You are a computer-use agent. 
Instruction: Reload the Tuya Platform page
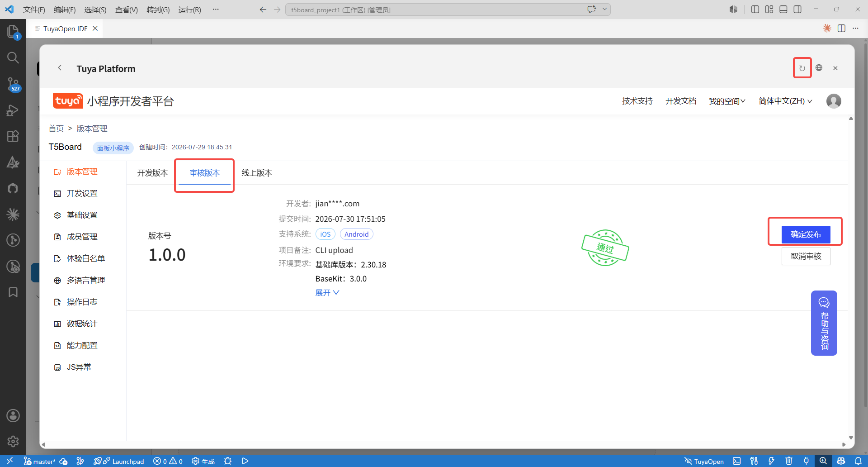coord(802,68)
